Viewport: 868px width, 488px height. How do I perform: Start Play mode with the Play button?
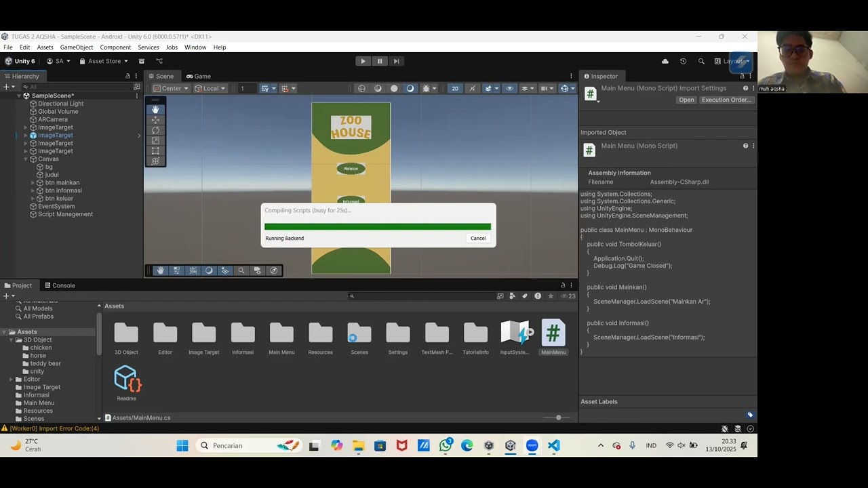pos(363,61)
